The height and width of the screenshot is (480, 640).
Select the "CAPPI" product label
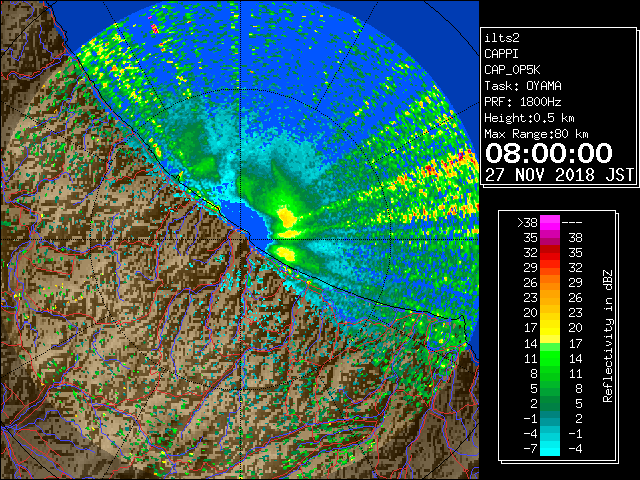pyautogui.click(x=501, y=54)
